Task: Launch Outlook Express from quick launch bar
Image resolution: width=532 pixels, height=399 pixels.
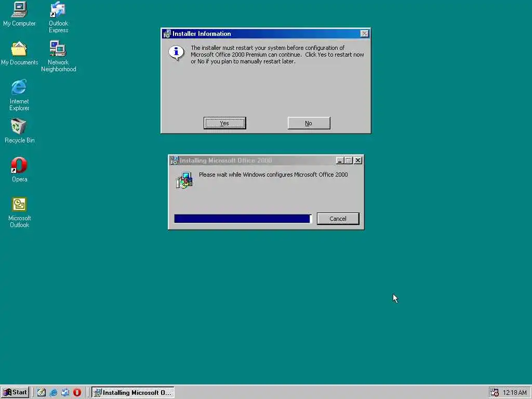Action: click(65, 393)
